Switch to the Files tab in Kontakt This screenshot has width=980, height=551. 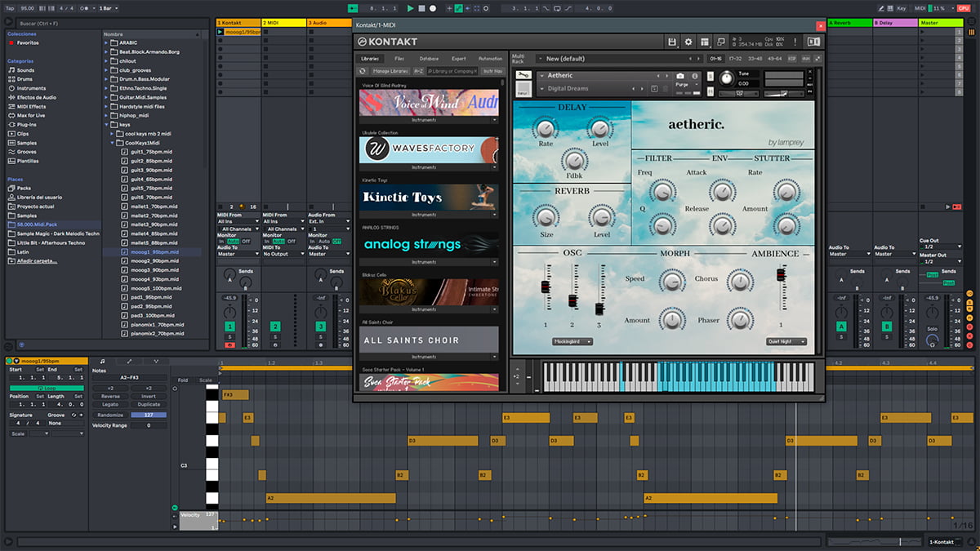point(399,59)
